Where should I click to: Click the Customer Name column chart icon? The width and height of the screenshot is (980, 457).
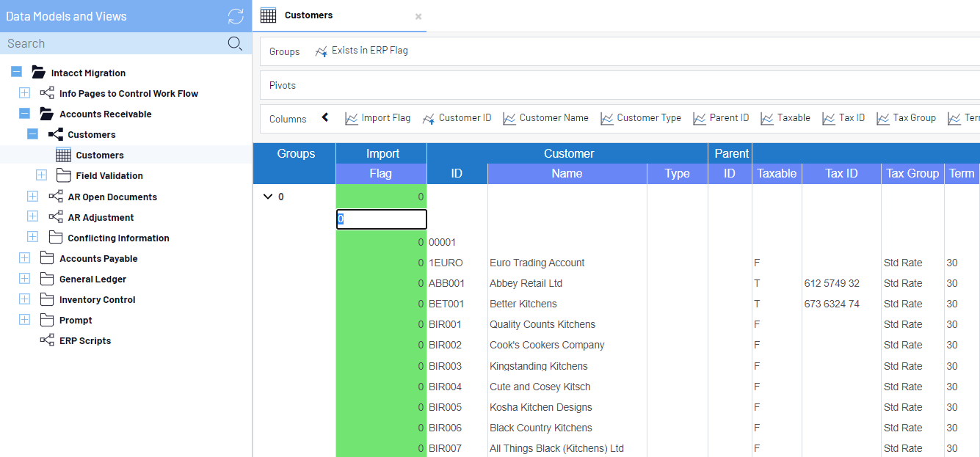[509, 118]
